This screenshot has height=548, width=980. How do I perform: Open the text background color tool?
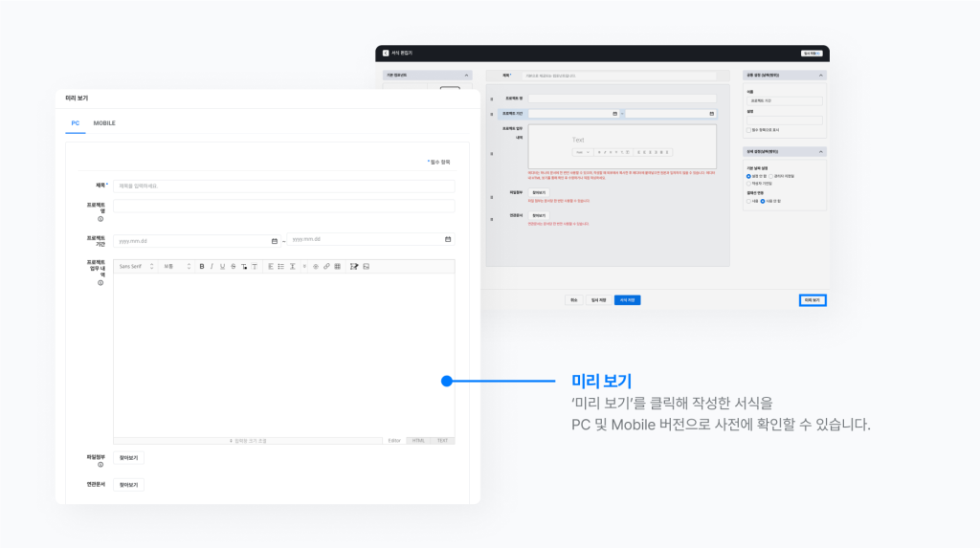coord(255,267)
